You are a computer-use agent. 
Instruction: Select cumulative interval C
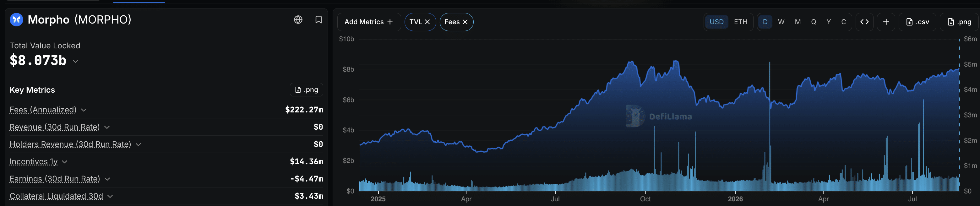pyautogui.click(x=843, y=22)
